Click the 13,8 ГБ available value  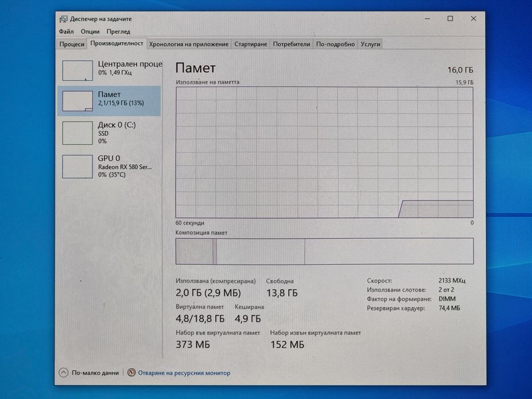(282, 293)
